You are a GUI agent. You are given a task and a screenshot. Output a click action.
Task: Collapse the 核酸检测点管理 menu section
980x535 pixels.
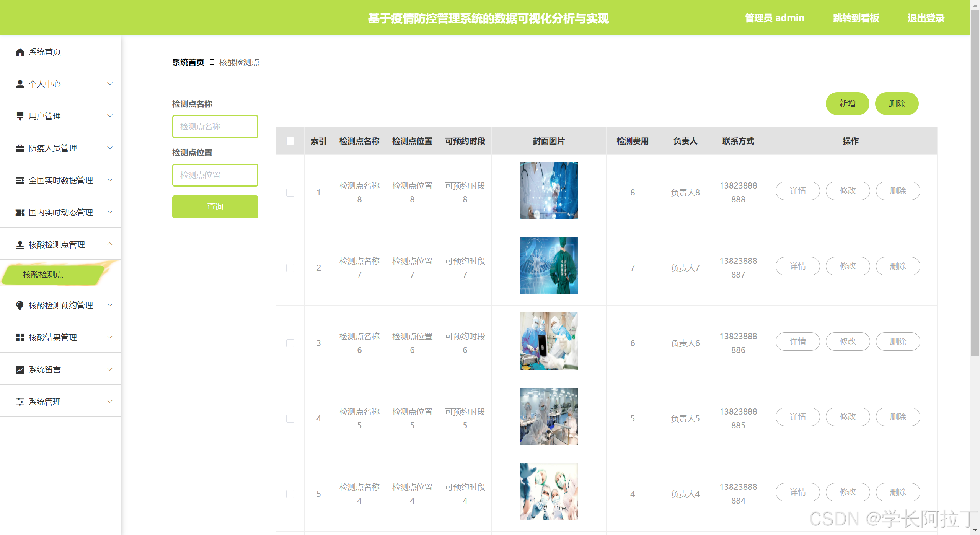[110, 244]
